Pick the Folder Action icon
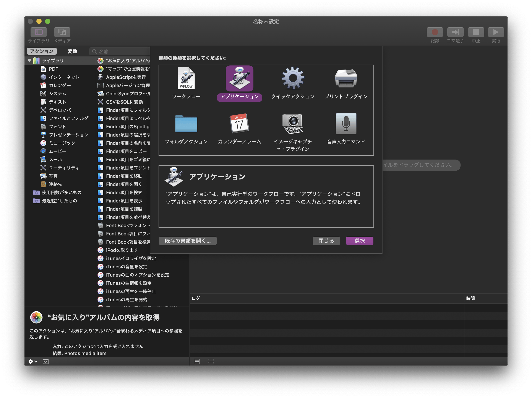The height and width of the screenshot is (398, 532). click(x=186, y=124)
